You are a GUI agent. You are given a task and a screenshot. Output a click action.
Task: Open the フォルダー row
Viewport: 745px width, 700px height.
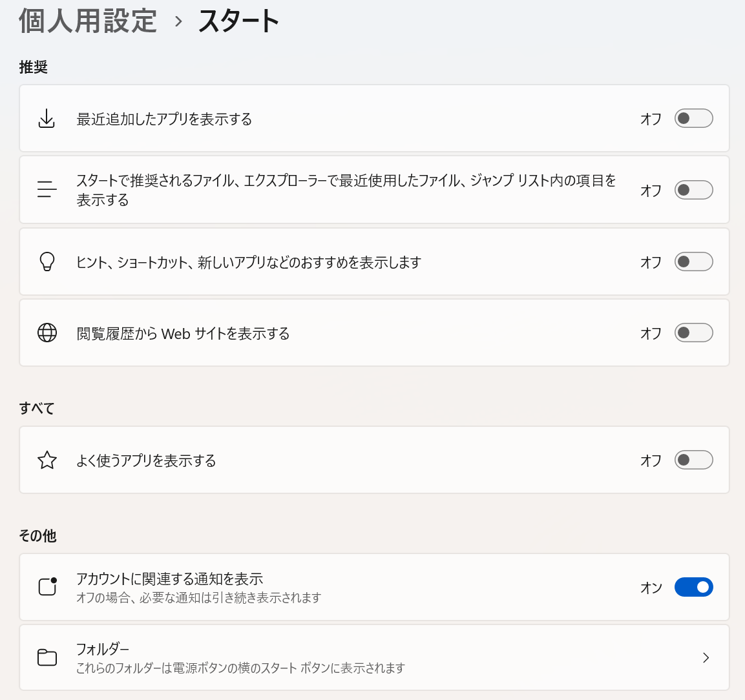[374, 657]
